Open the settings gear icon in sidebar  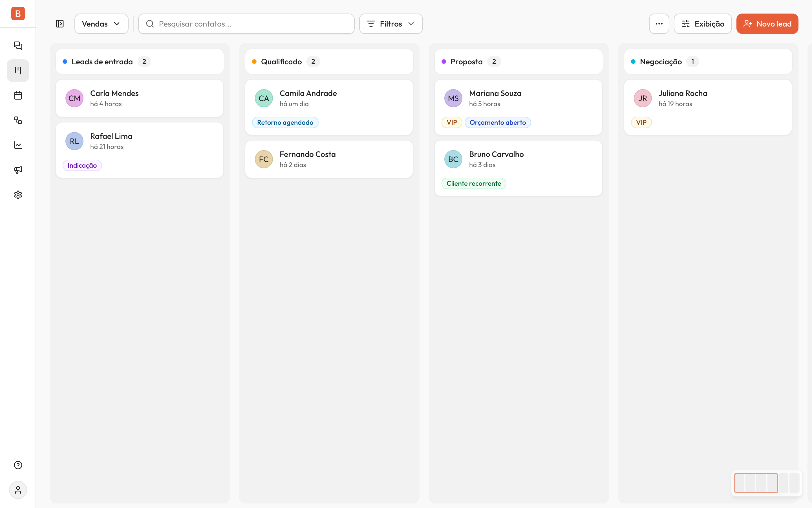18,195
